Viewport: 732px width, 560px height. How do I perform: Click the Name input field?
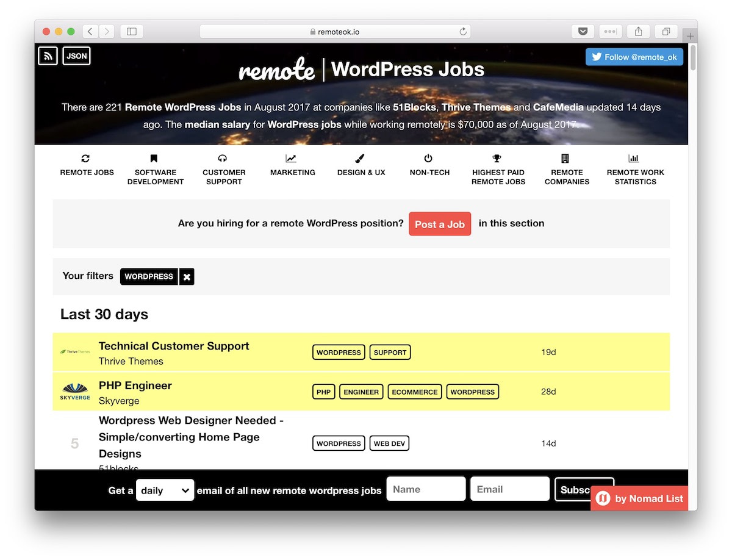426,489
